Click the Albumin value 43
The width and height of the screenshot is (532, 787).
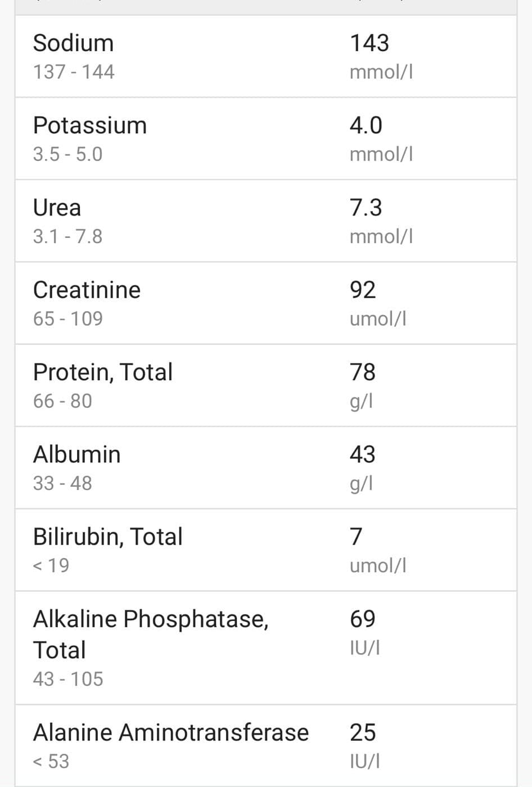(x=363, y=454)
